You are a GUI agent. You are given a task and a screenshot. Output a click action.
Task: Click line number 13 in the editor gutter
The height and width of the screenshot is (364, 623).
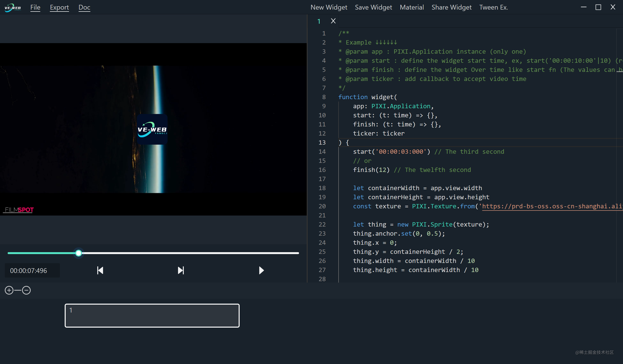pyautogui.click(x=322, y=142)
